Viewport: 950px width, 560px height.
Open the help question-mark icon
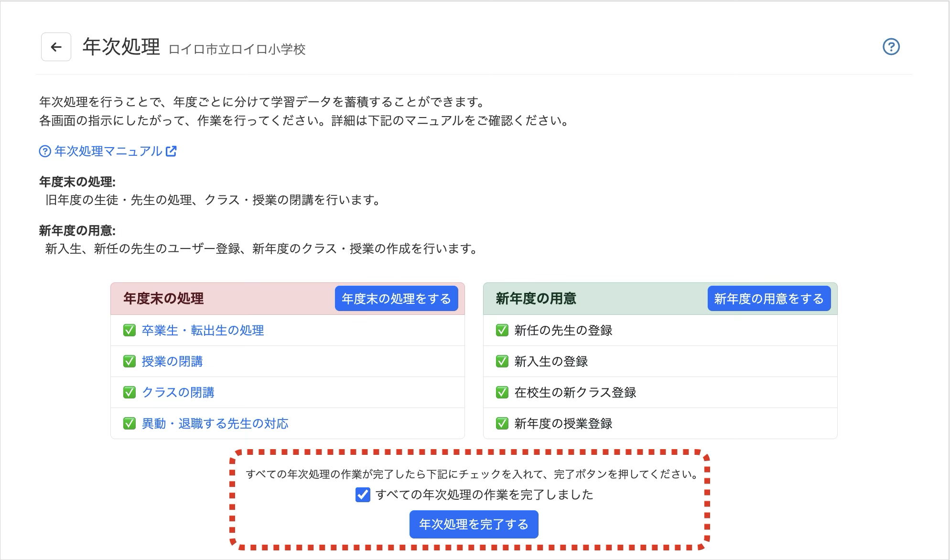(x=891, y=47)
